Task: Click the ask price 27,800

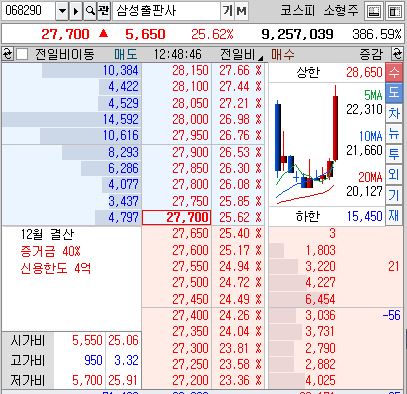Action: click(x=190, y=184)
